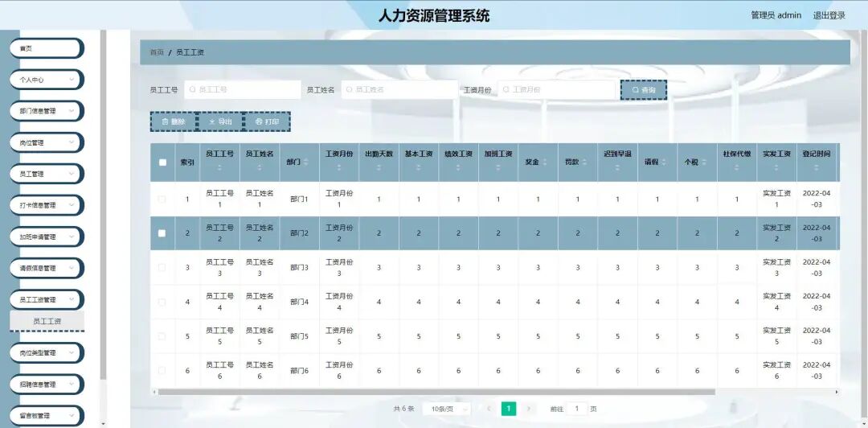The height and width of the screenshot is (428, 868).
Task: Sort by 绩效工资 column arrows
Action: (458, 168)
